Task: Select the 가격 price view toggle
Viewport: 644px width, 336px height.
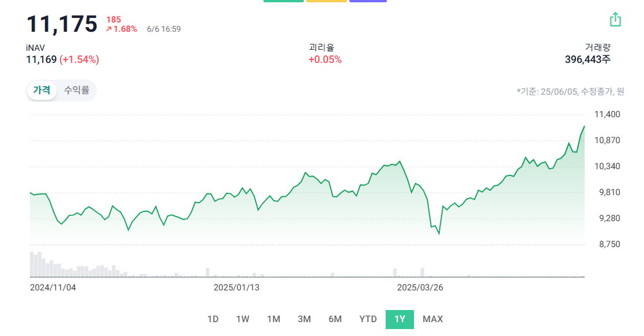Action: pyautogui.click(x=42, y=90)
